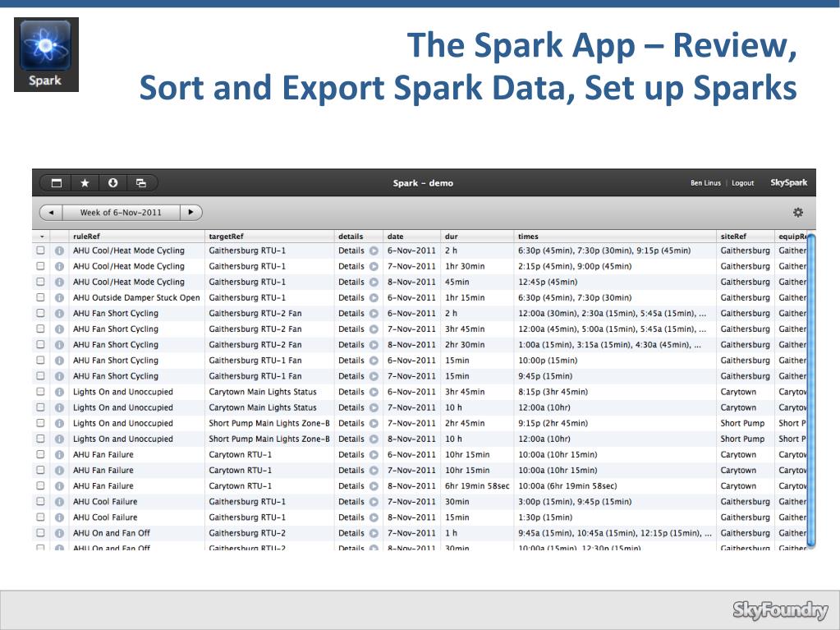Screen dimensions: 840x630
Task: Click info icon for AHU Outside Damper Stuck Open
Action: (59, 298)
